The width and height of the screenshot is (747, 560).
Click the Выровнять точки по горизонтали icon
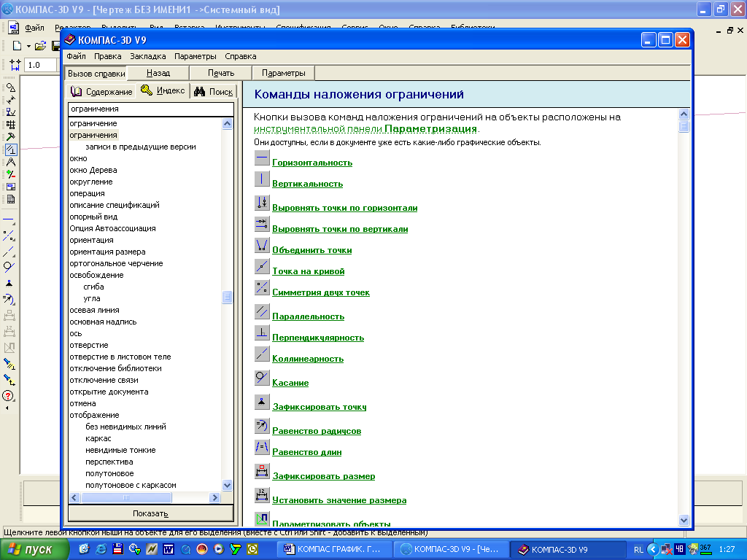[262, 203]
